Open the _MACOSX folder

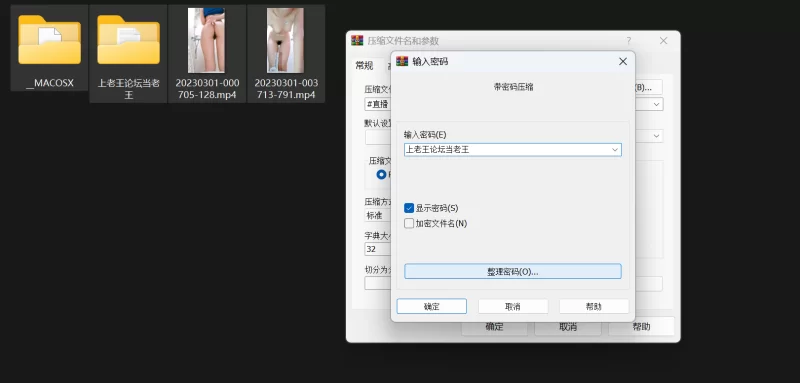[49, 47]
